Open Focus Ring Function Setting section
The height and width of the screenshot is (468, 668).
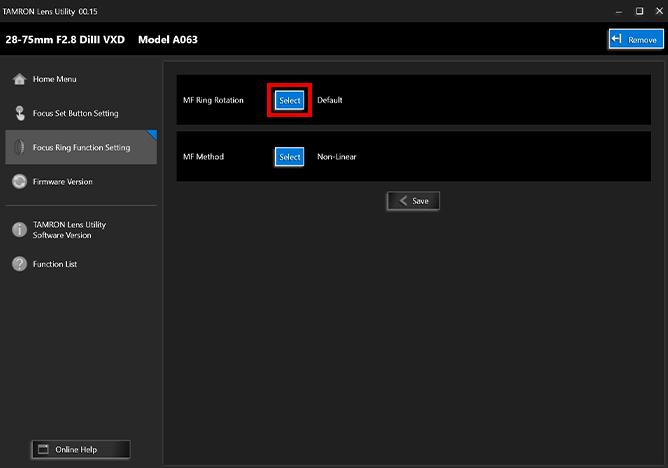81,147
